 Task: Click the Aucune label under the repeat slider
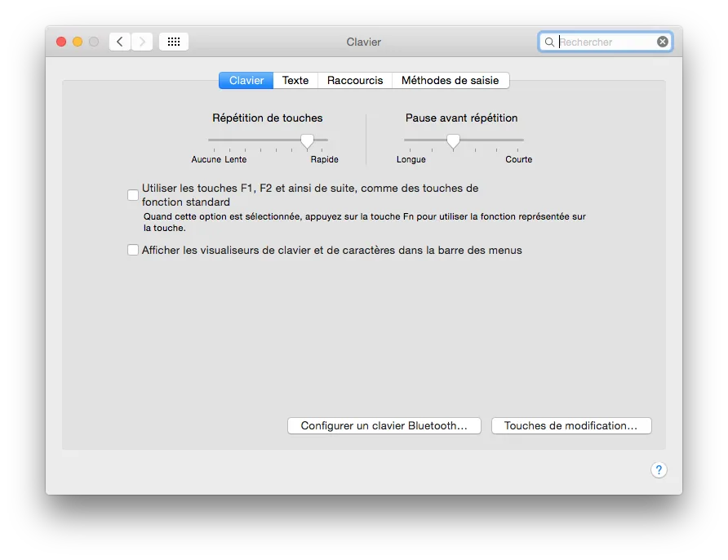coord(206,159)
